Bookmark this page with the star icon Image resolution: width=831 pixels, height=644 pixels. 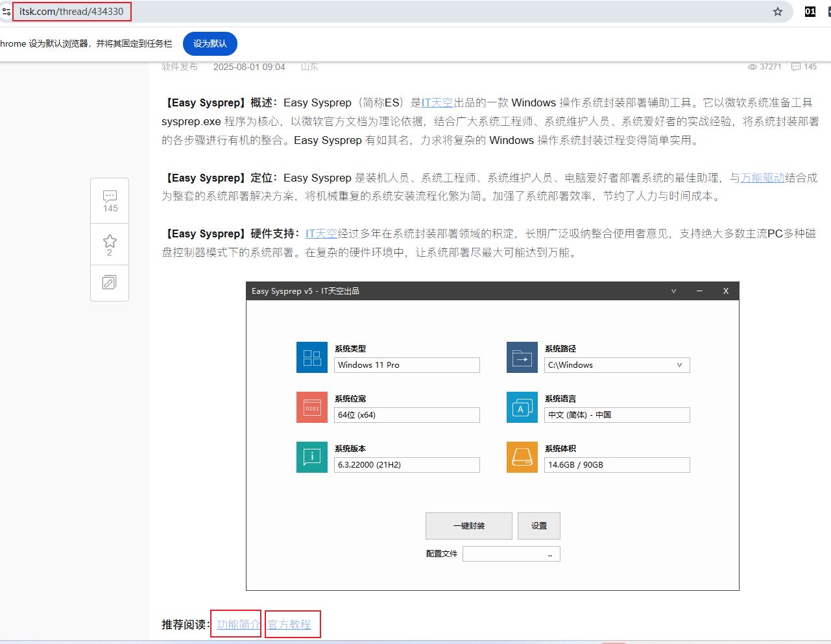pyautogui.click(x=777, y=12)
